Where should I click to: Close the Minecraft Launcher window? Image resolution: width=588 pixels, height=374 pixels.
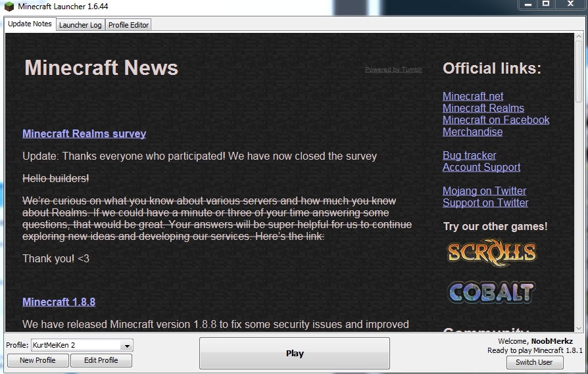click(x=570, y=4)
